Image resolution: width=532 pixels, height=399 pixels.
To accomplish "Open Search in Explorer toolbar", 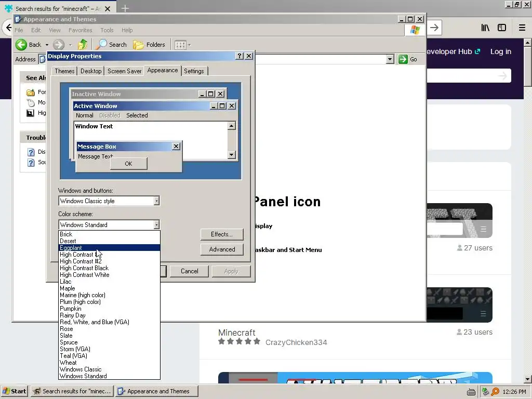I will pos(111,45).
